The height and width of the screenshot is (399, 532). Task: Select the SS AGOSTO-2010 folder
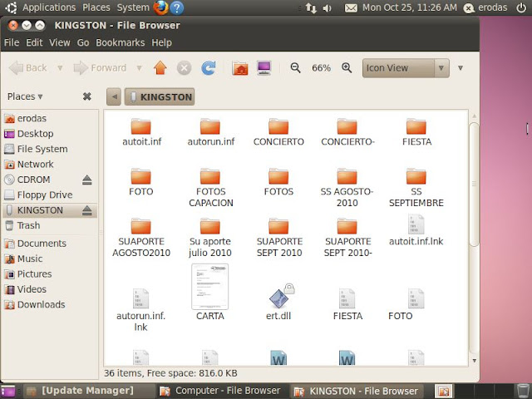click(x=347, y=187)
